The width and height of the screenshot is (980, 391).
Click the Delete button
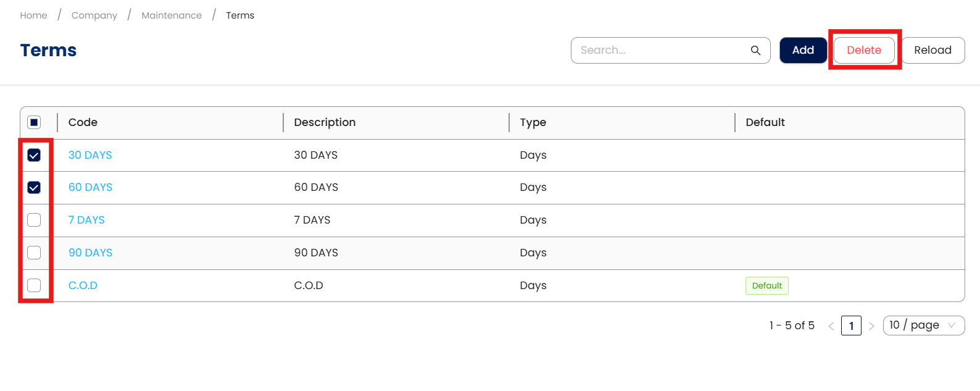[863, 50]
